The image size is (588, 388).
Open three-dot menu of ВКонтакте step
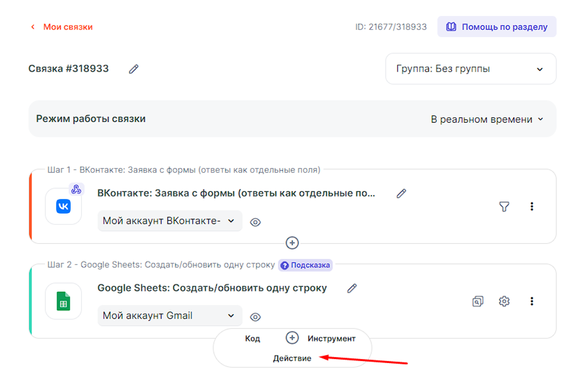(x=532, y=207)
